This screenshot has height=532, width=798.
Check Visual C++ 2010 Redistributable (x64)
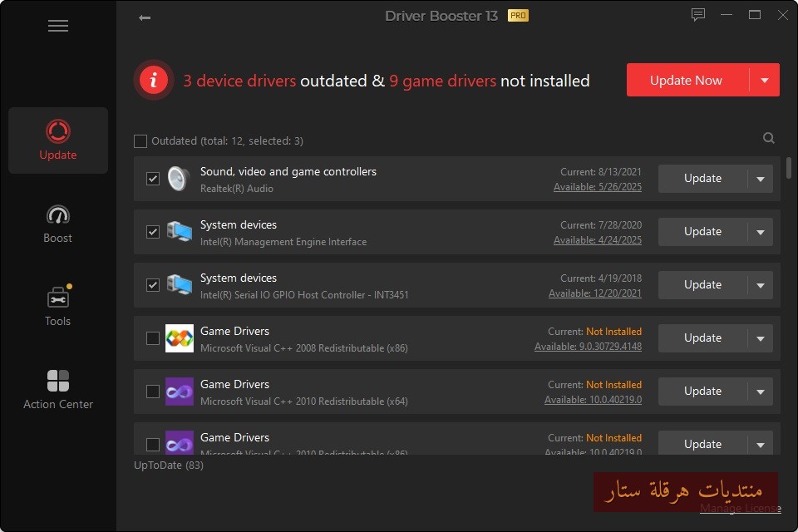pyautogui.click(x=153, y=392)
